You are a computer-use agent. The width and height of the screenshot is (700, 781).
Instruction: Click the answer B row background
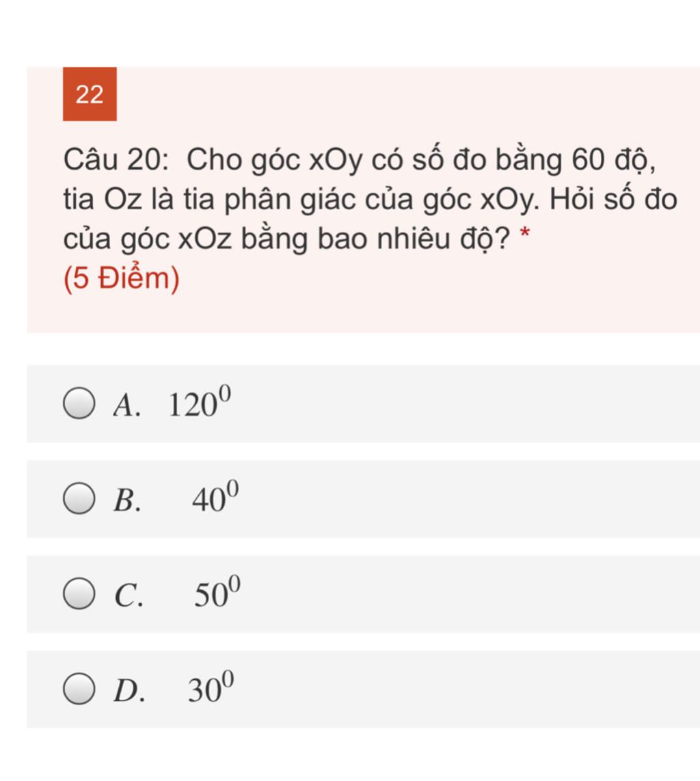364,499
